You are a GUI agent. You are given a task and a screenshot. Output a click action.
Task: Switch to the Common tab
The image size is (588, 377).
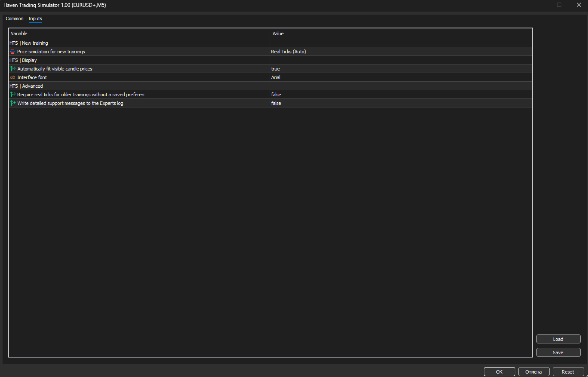tap(15, 18)
